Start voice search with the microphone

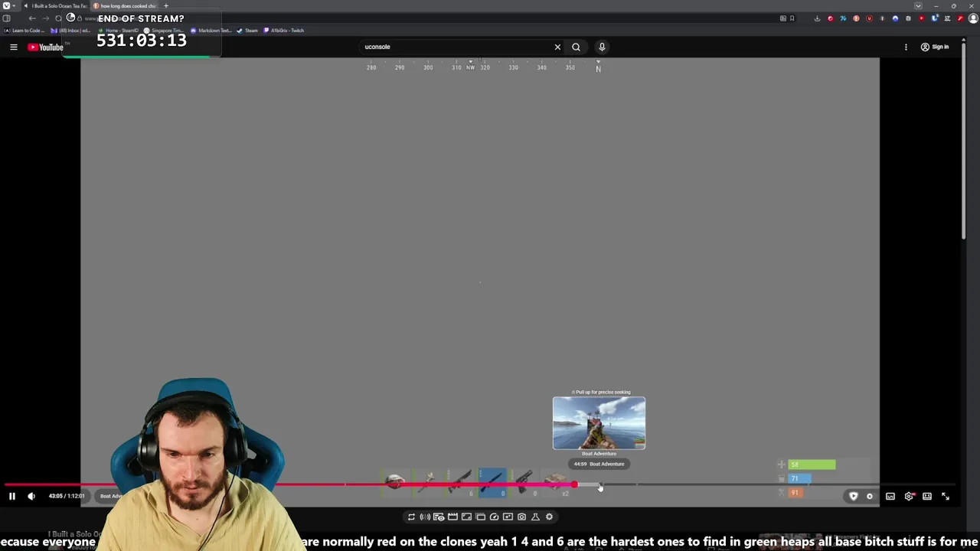602,47
